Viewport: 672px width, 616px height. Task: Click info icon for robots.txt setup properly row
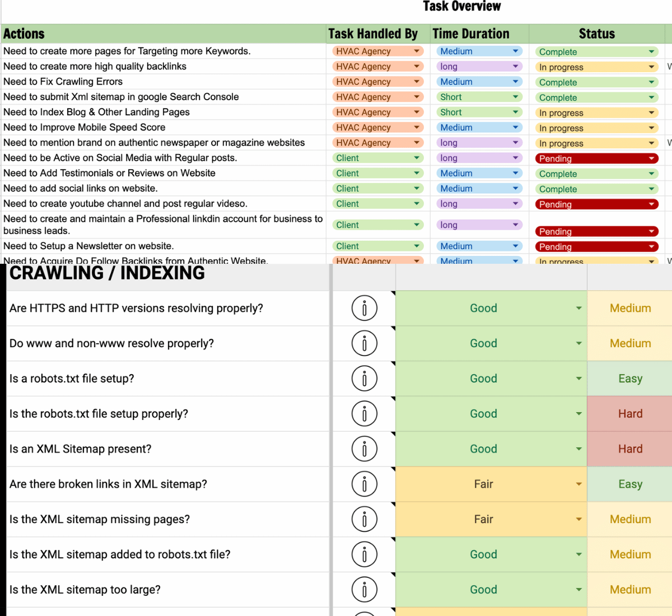[365, 414]
